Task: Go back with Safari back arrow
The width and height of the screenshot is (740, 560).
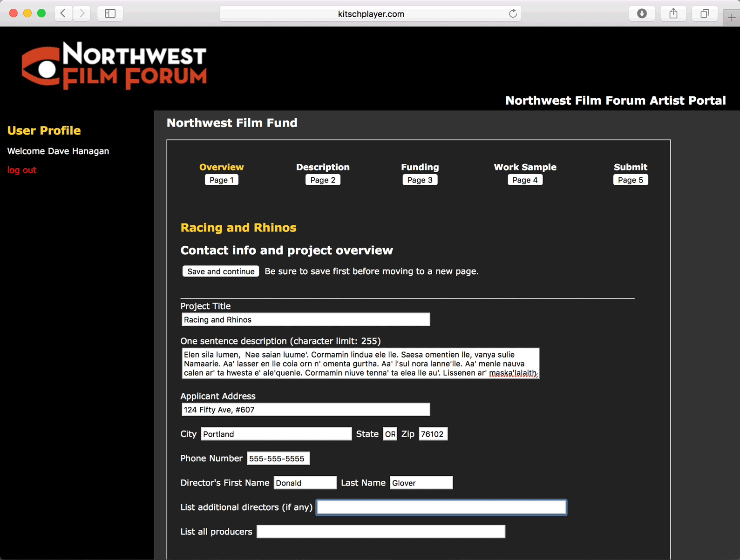Action: (63, 13)
